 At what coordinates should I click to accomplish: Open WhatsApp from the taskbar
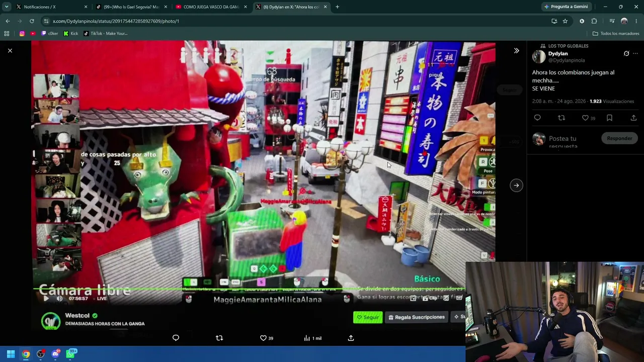(70, 354)
